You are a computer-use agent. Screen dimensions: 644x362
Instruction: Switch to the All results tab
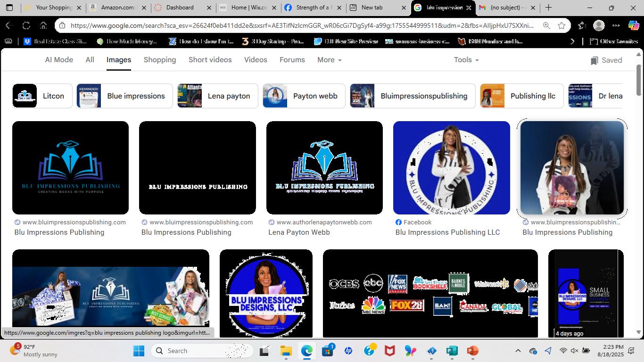[x=90, y=60]
